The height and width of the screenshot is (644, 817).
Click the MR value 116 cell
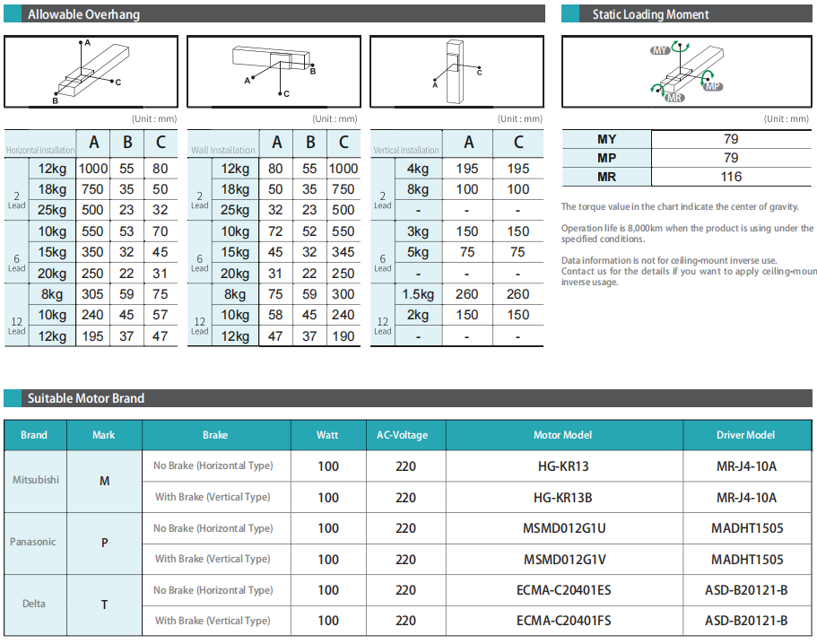tap(731, 177)
